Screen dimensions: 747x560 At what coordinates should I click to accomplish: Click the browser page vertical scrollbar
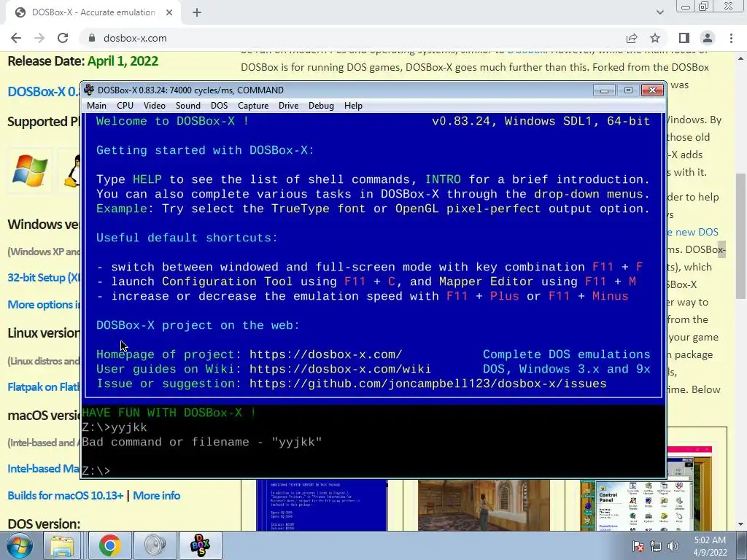pos(741,237)
